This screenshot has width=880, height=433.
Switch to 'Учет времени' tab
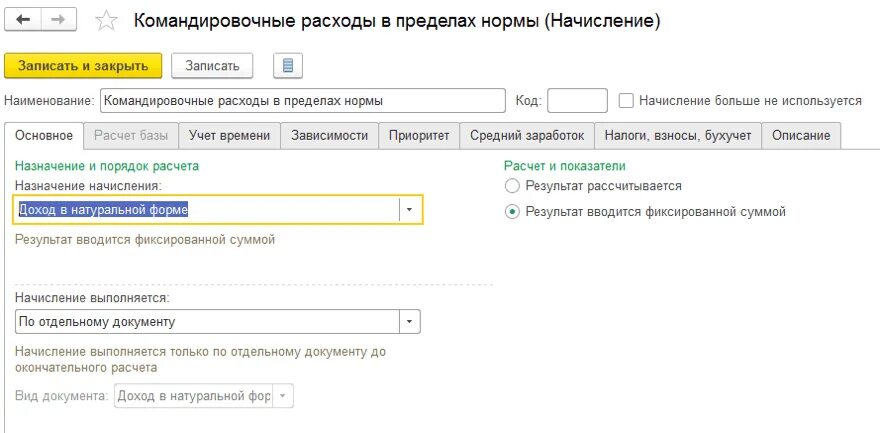(230, 136)
